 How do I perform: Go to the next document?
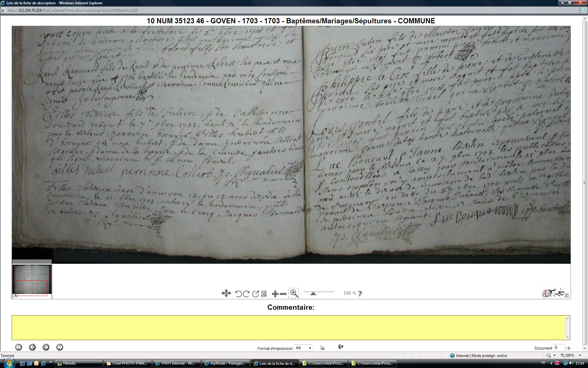(x=46, y=347)
